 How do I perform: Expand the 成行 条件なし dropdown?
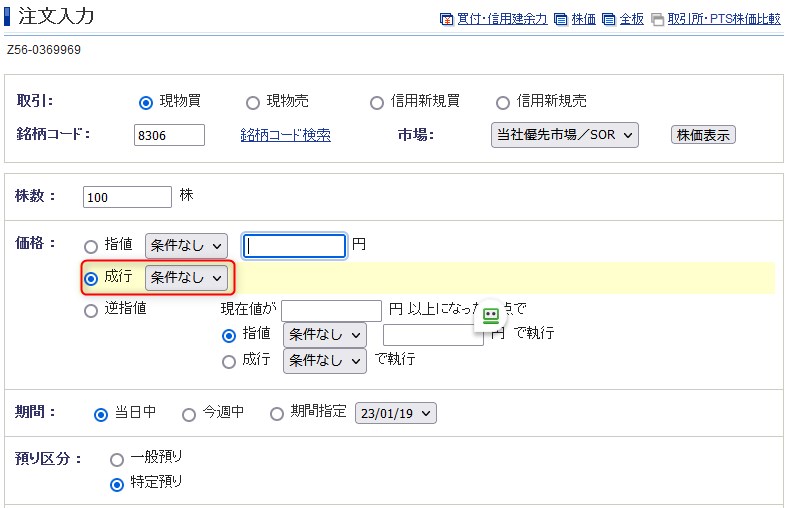[x=187, y=277]
